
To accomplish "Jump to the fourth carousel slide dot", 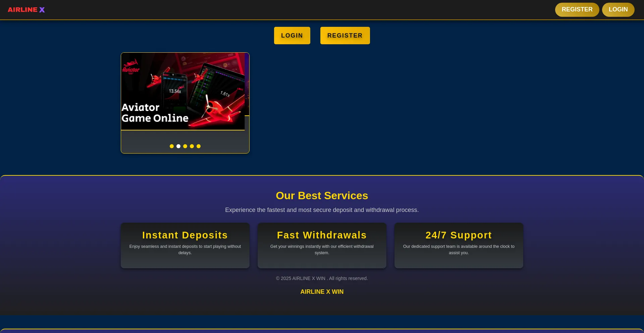I will pyautogui.click(x=192, y=146).
